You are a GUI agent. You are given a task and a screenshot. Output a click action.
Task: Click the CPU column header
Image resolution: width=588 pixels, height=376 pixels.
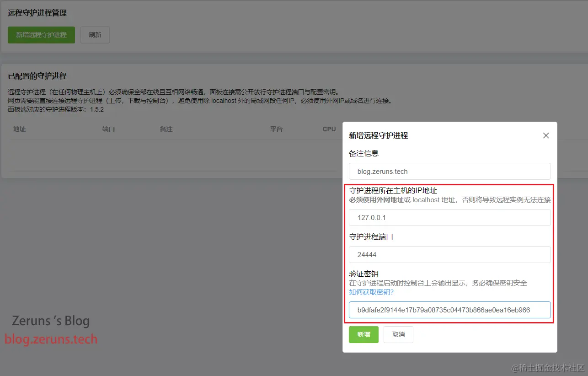coord(329,129)
